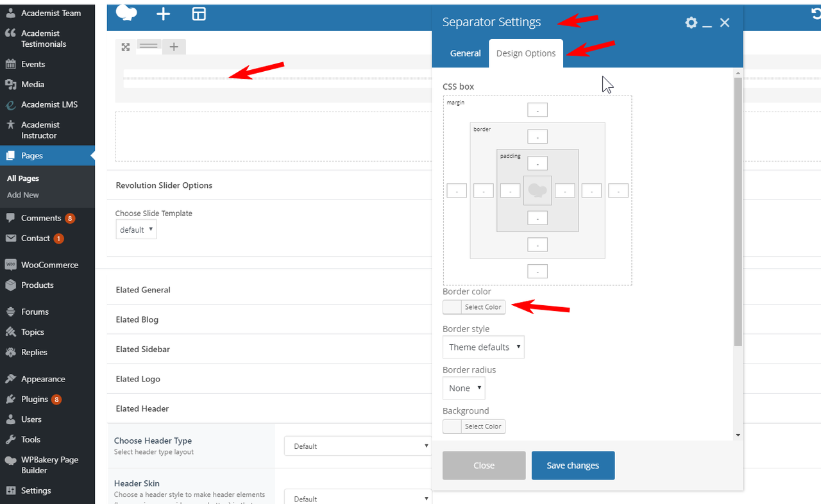
Task: Open WPBakery Page Builder sidebar item
Action: pos(47,465)
